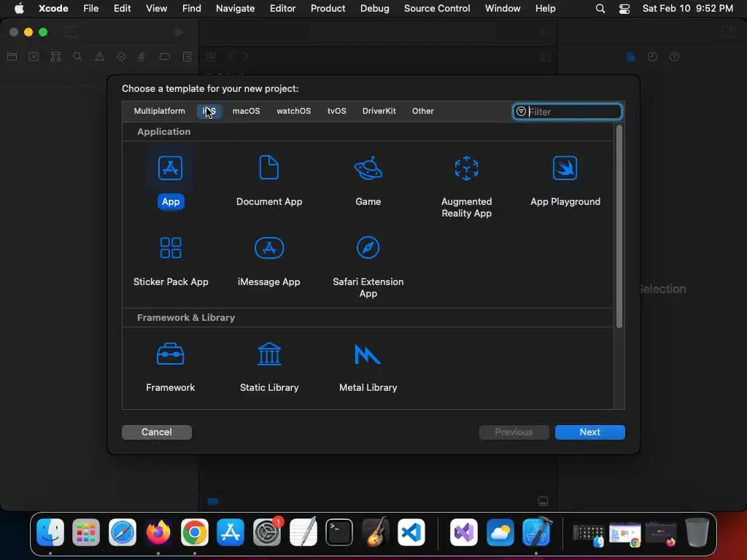Select Augmented Reality App template
The image size is (747, 560).
[466, 168]
